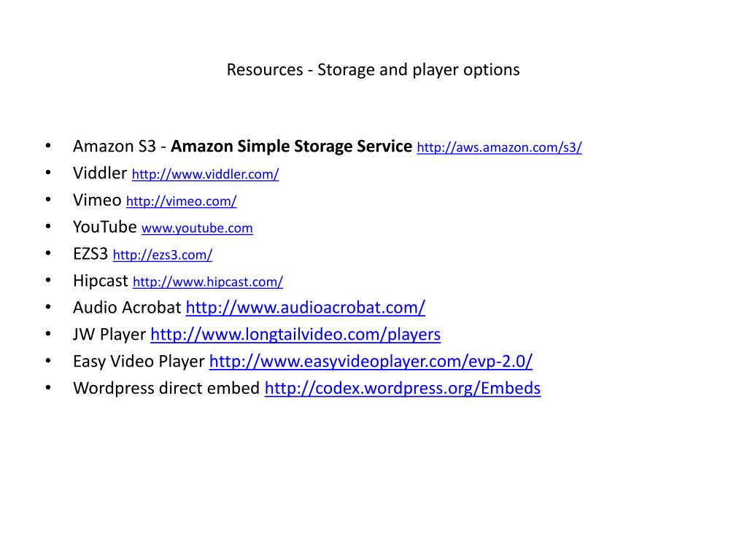This screenshot has height=560, width=747.
Task: Click the Viddler website link
Action: tap(205, 174)
